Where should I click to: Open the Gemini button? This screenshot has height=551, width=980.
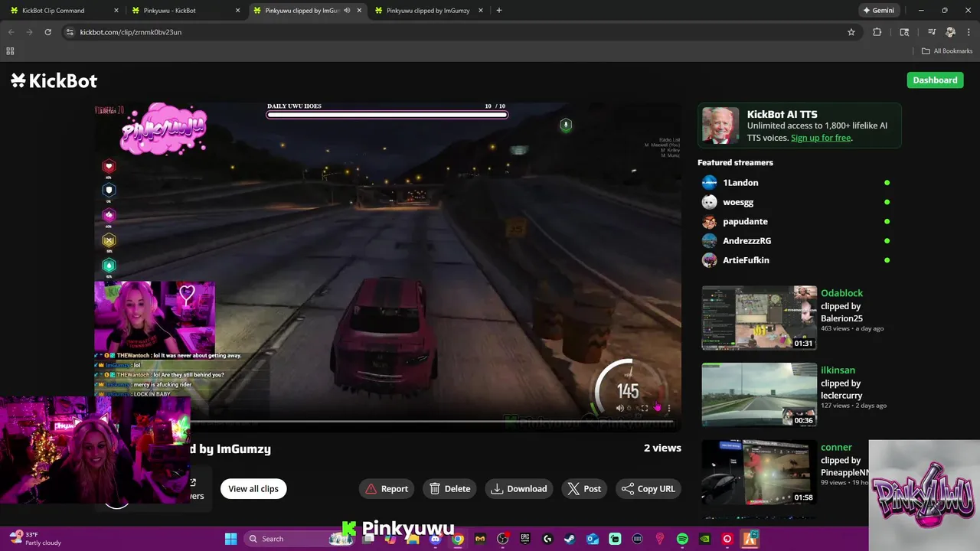(878, 11)
